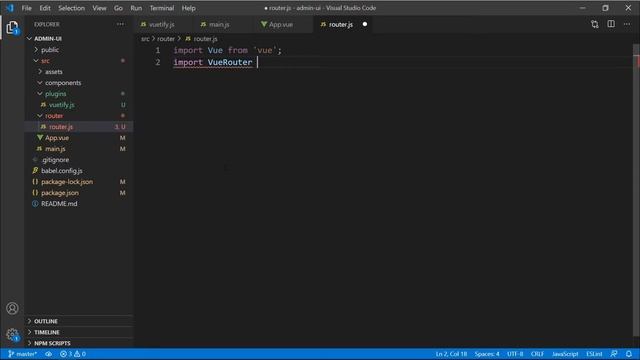Place cursor on line 1 import Vue
This screenshot has height=360, width=640.
click(x=198, y=50)
